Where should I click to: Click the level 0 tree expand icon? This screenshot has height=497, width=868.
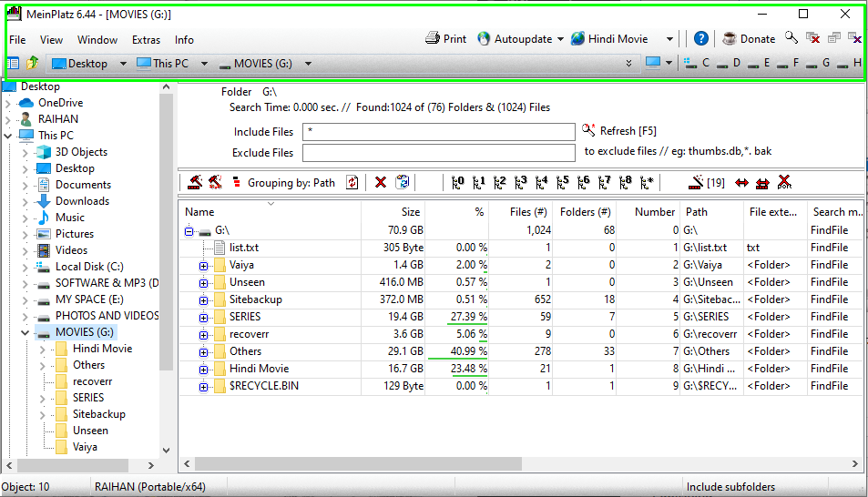click(458, 182)
